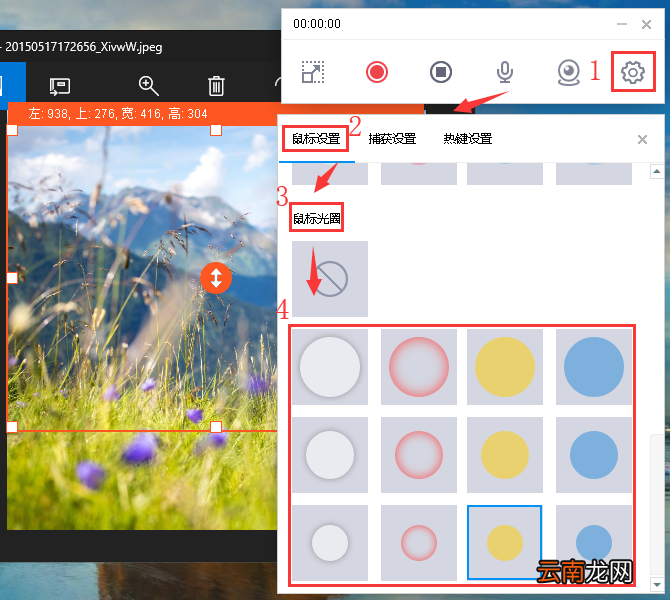Click the top-middle selection handle
Image resolution: width=670 pixels, height=600 pixels.
pos(216,129)
